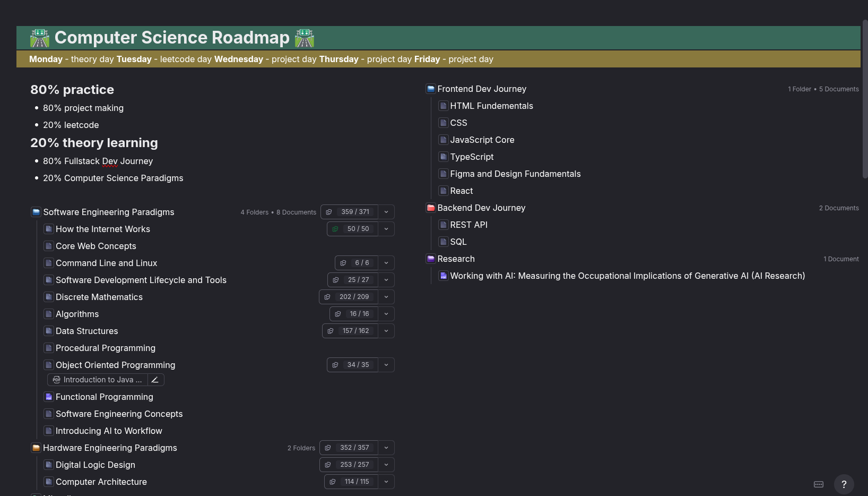Click the vertical scrollbar on the right edge
This screenshot has height=496, width=868.
tap(865, 101)
